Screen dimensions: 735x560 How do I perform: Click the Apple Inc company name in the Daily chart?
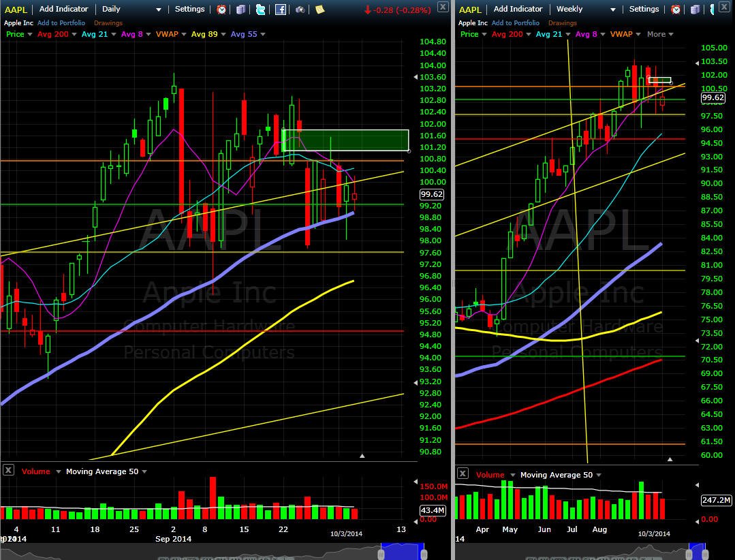click(x=19, y=22)
